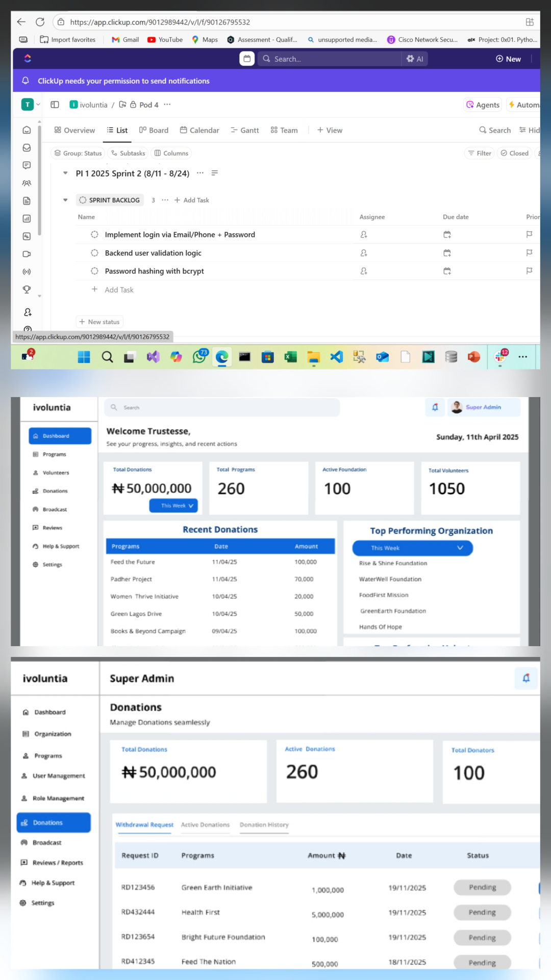Toggle the sidebar panel icon

(55, 105)
